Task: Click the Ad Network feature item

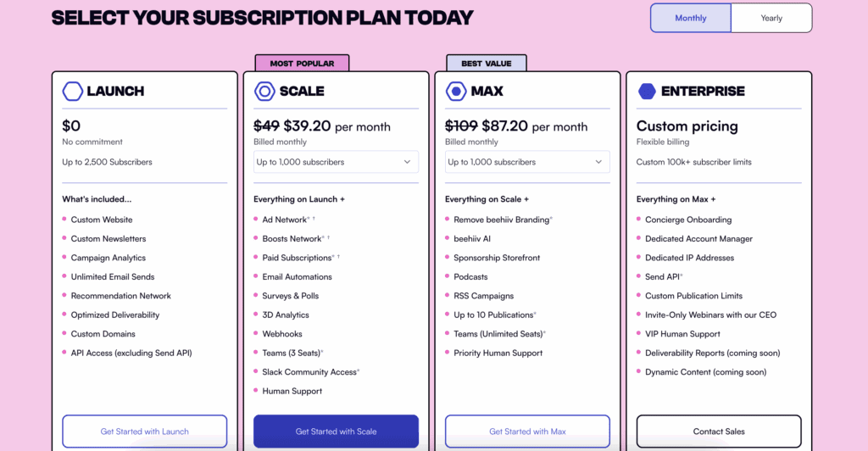Action: 285,220
